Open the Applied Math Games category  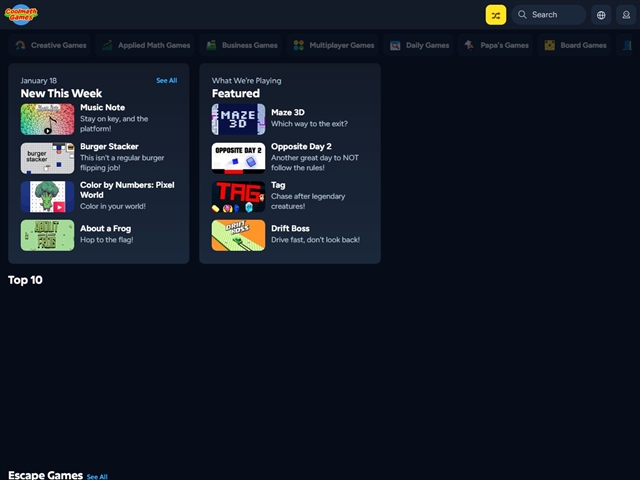click(145, 45)
